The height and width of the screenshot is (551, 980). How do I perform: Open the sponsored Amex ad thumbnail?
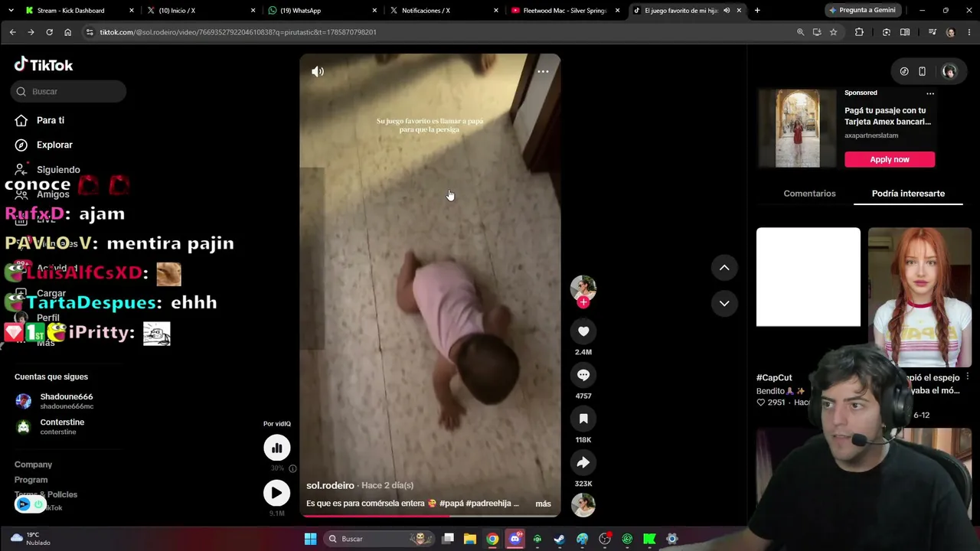click(x=797, y=129)
